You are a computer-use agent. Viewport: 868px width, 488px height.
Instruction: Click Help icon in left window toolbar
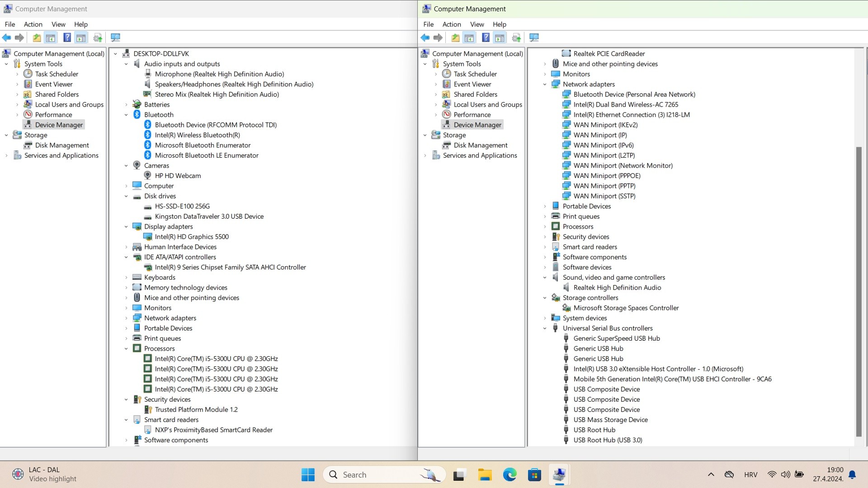click(x=67, y=38)
